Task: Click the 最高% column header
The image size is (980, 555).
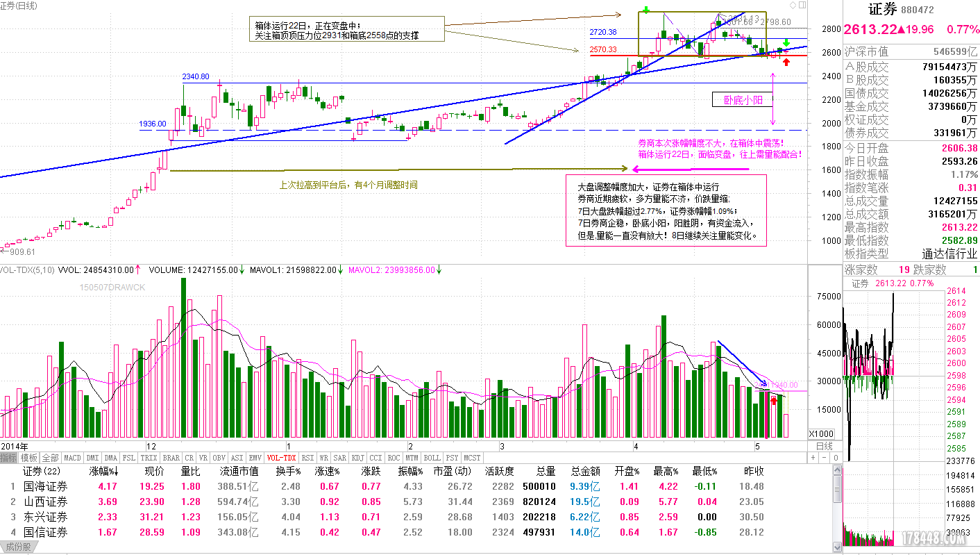Action: click(666, 471)
